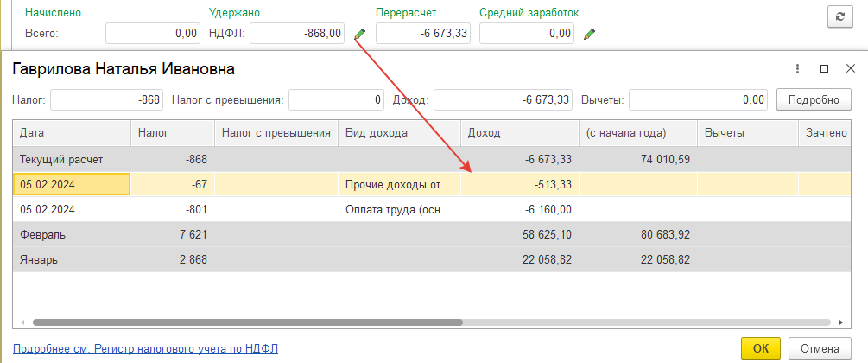Click the 2 868 tax cell in Январь row
Viewport: 868px width, 363px height.
[x=173, y=260]
